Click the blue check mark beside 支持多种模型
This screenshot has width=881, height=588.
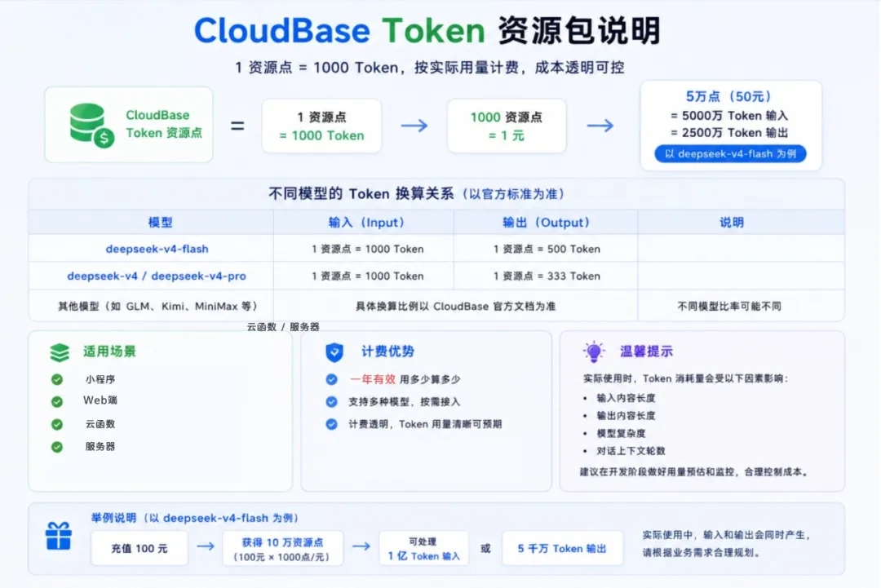click(x=331, y=401)
